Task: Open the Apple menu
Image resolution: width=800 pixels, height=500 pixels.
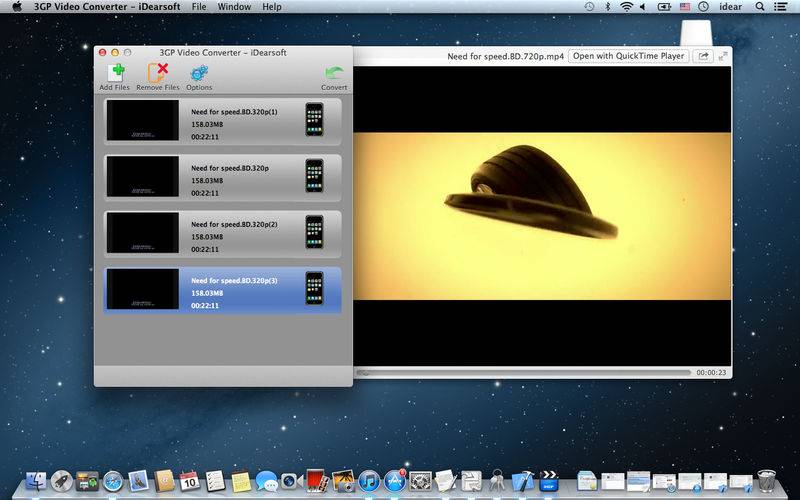Action: pos(17,7)
